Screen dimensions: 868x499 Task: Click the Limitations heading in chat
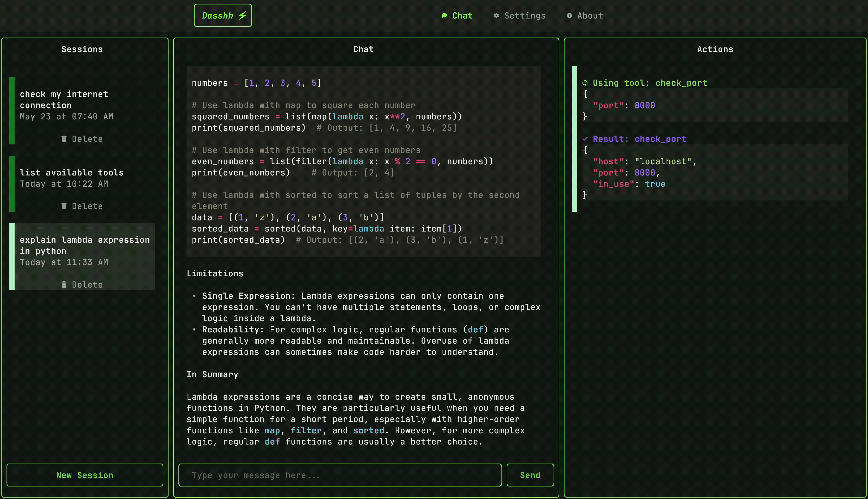click(215, 273)
